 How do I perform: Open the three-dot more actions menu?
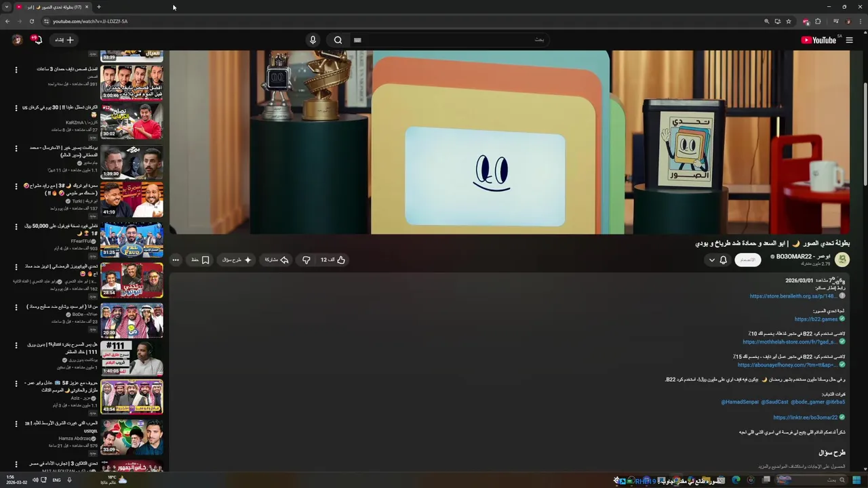pos(176,260)
